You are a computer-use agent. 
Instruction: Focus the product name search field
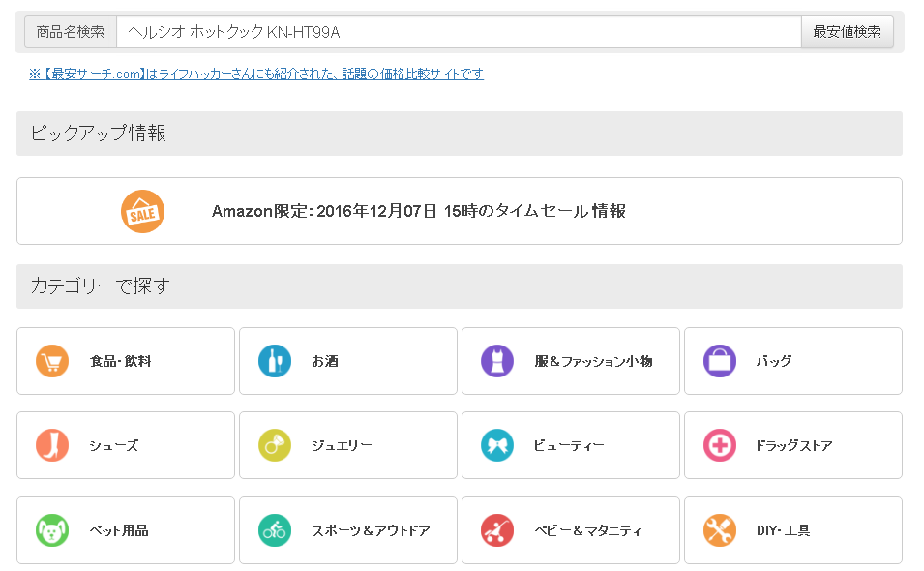click(x=459, y=32)
